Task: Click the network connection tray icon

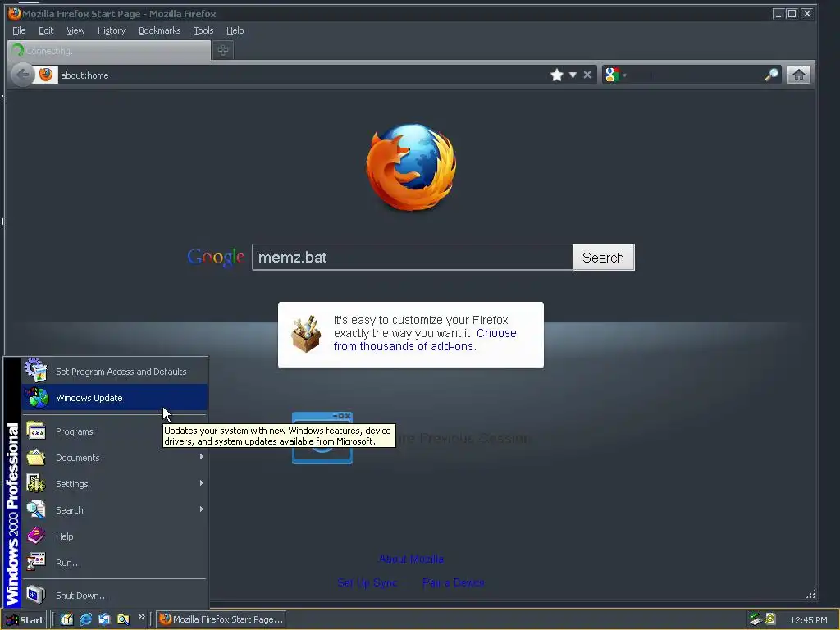Action: (755, 619)
